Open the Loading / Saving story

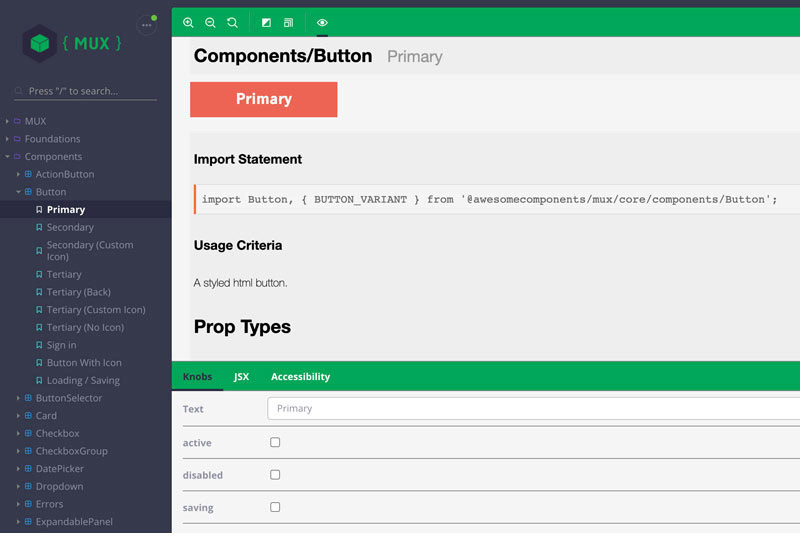[x=83, y=381]
